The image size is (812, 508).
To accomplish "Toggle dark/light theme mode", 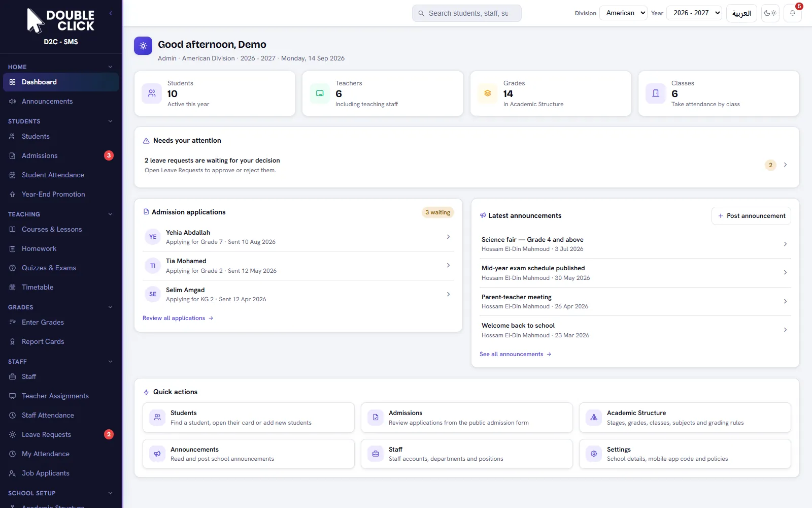I will point(770,13).
